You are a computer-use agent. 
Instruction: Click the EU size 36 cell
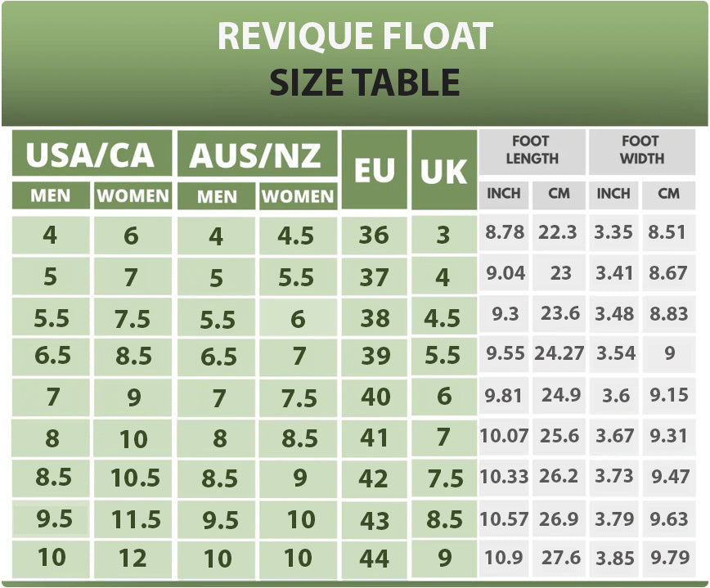point(374,236)
